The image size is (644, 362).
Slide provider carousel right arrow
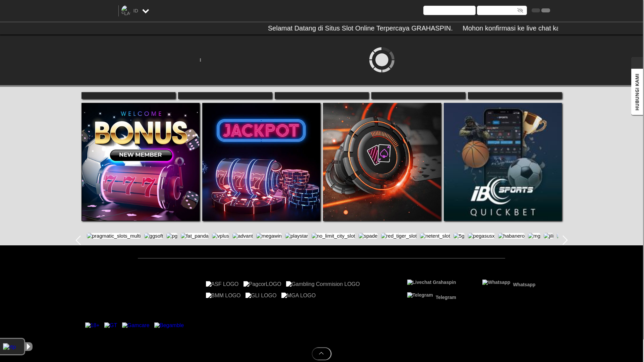tap(565, 240)
